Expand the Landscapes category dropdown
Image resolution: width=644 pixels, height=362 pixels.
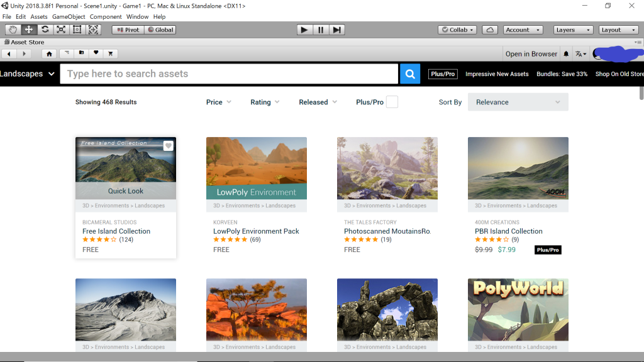(27, 74)
